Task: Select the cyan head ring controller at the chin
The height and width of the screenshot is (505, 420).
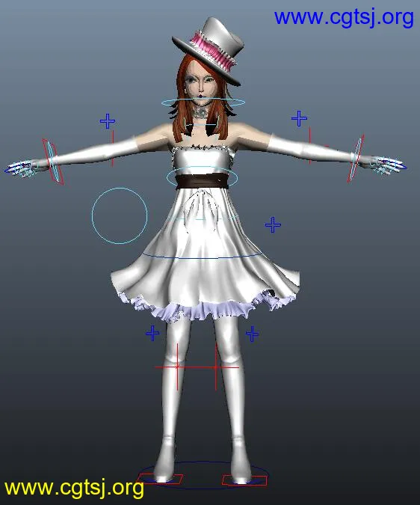Action: click(x=203, y=102)
